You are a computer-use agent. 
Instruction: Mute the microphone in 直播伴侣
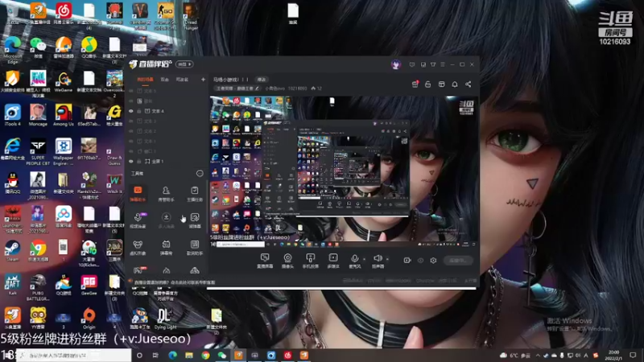pos(354,260)
